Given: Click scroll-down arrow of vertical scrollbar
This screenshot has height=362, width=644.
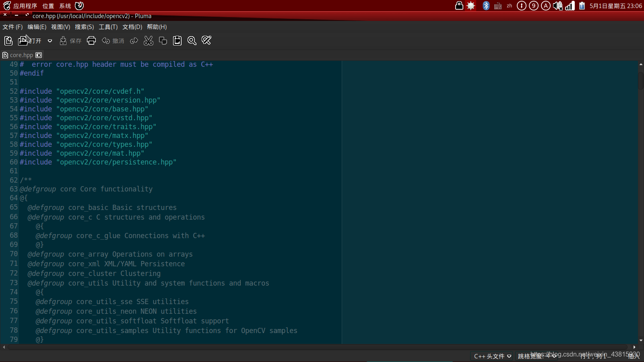Looking at the screenshot, I should click(x=641, y=340).
